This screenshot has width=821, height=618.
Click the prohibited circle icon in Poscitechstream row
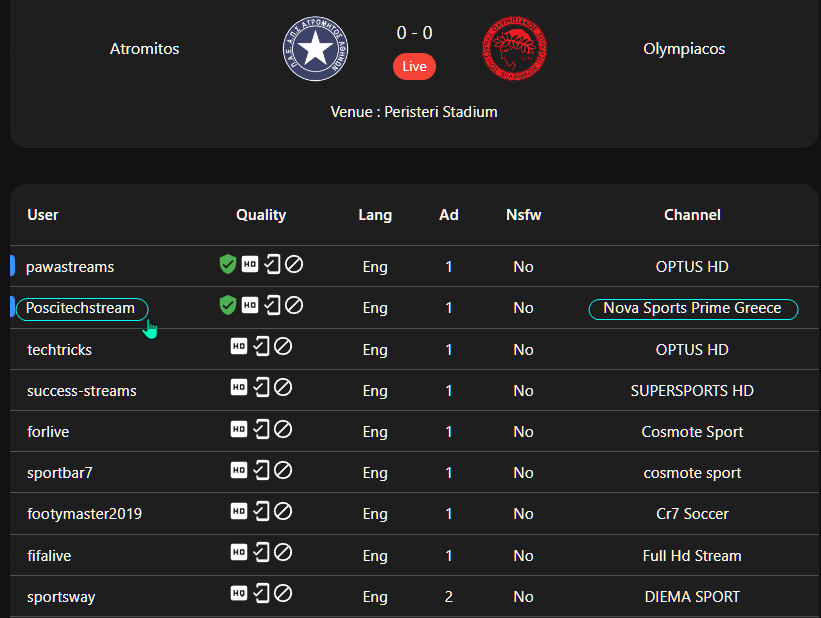[294, 305]
